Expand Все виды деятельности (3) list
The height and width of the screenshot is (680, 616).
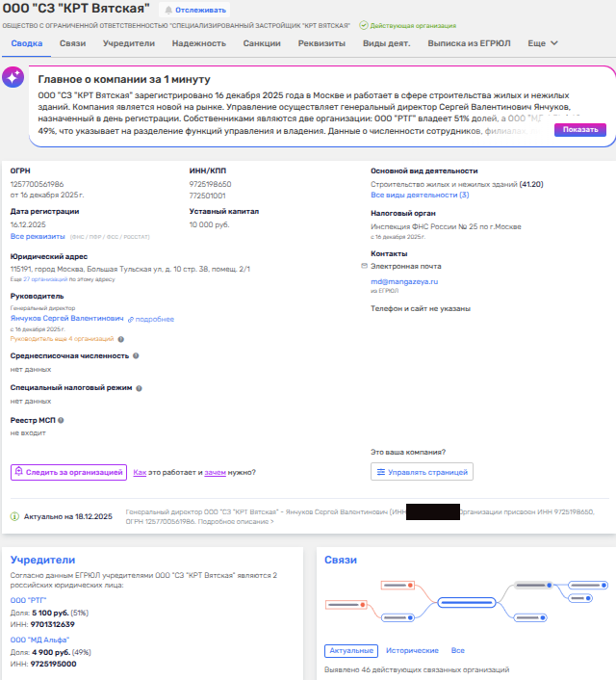(x=420, y=195)
